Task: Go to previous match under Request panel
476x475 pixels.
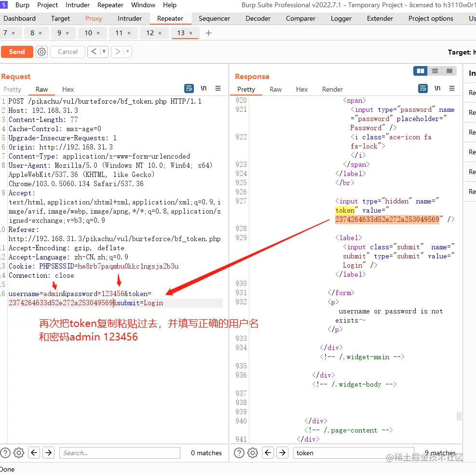Action: pos(34,453)
